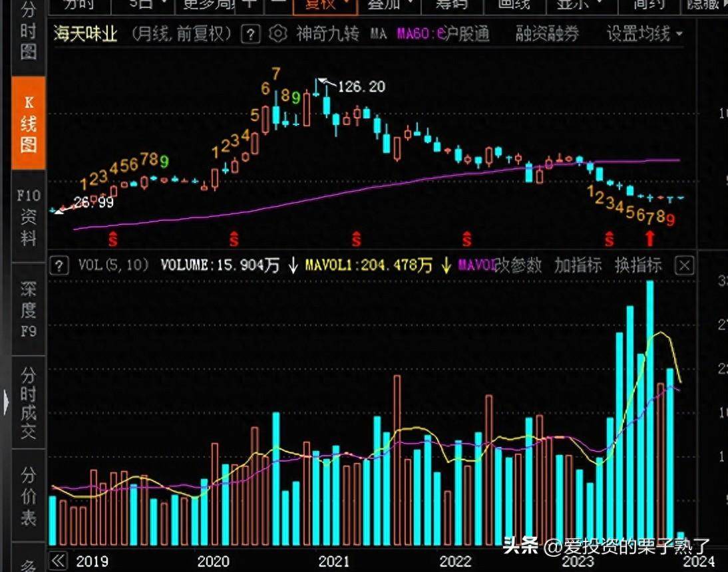Close the VOL indicator panel with X
Viewport: 728px width, 572px height.
click(684, 266)
